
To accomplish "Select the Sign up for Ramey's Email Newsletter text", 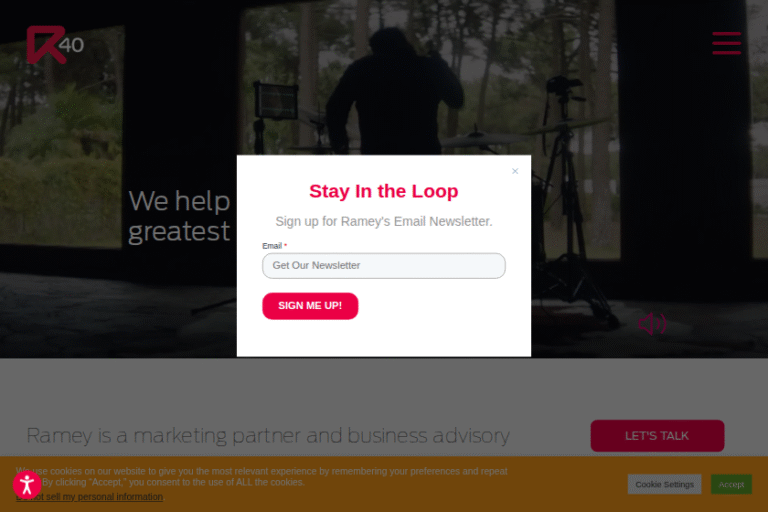I will 384,221.
